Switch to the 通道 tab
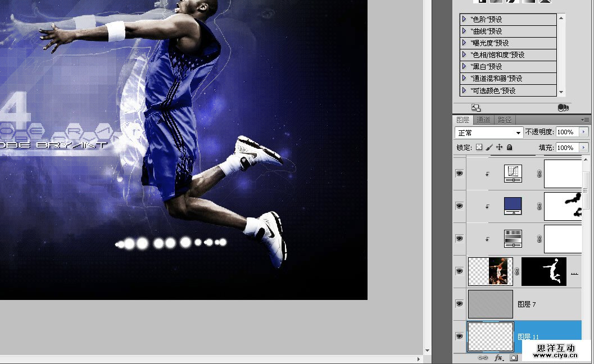The height and width of the screenshot is (364, 594). [x=483, y=120]
